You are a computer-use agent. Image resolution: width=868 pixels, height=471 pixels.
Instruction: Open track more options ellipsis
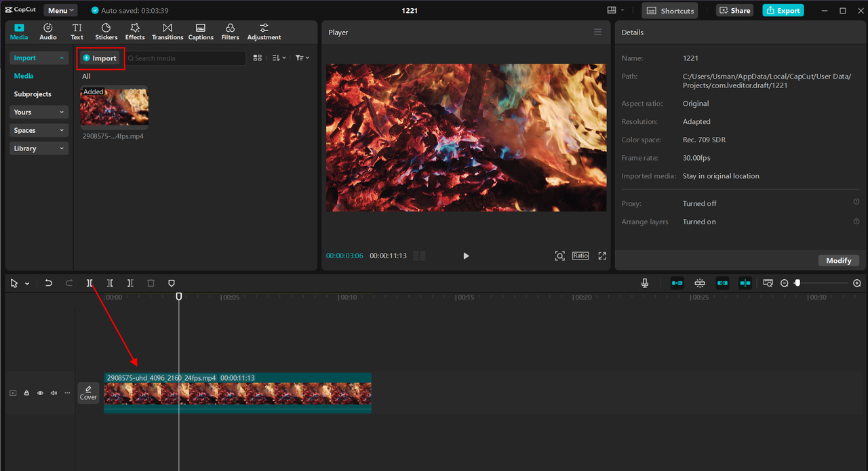coord(67,393)
